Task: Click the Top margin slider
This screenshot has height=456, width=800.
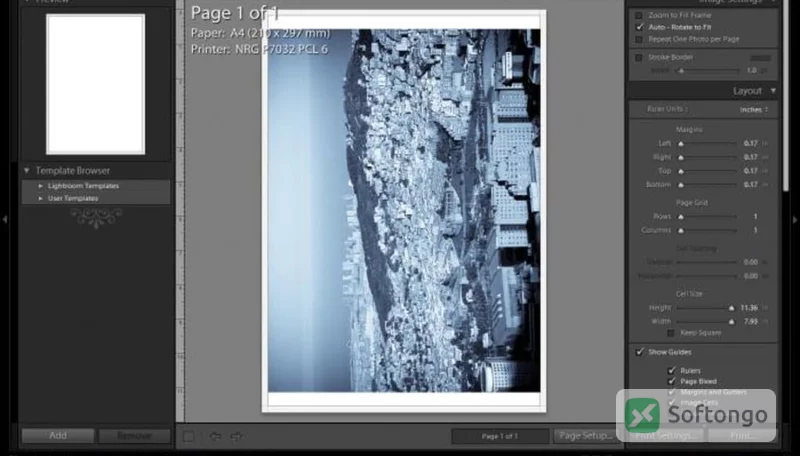Action: [708, 171]
